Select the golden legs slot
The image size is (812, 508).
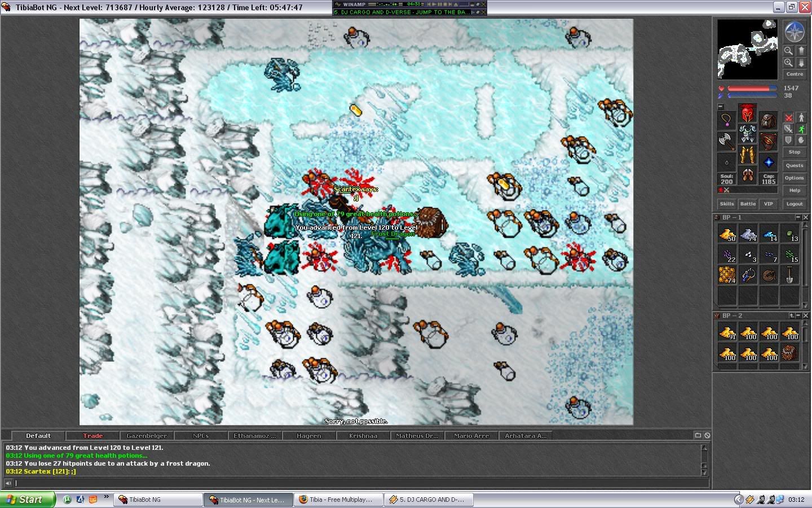748,155
